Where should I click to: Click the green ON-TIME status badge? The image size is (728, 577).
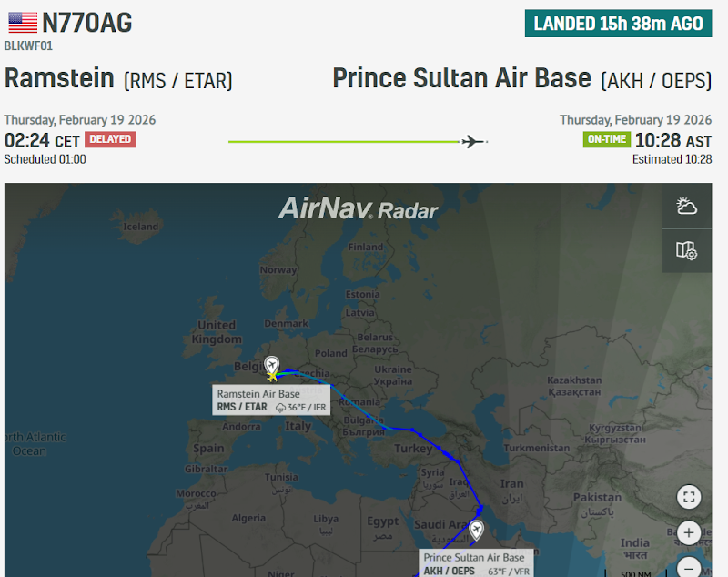(606, 140)
